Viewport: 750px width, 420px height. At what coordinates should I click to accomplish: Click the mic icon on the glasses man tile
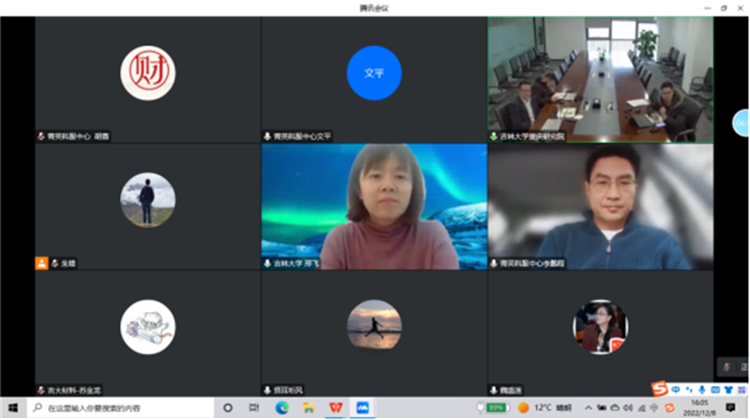coord(494,263)
